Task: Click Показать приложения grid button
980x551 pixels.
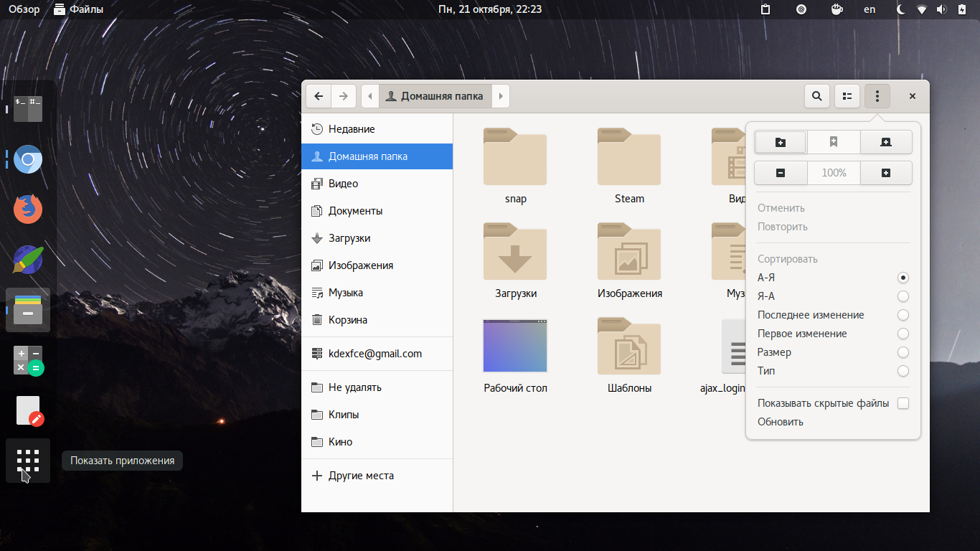Action: 28,461
